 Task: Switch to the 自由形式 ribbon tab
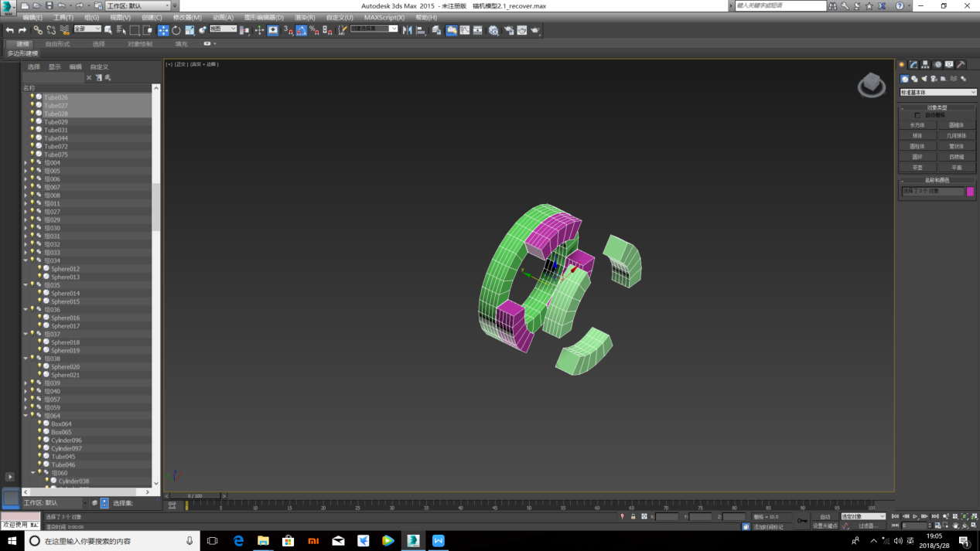[x=57, y=44]
